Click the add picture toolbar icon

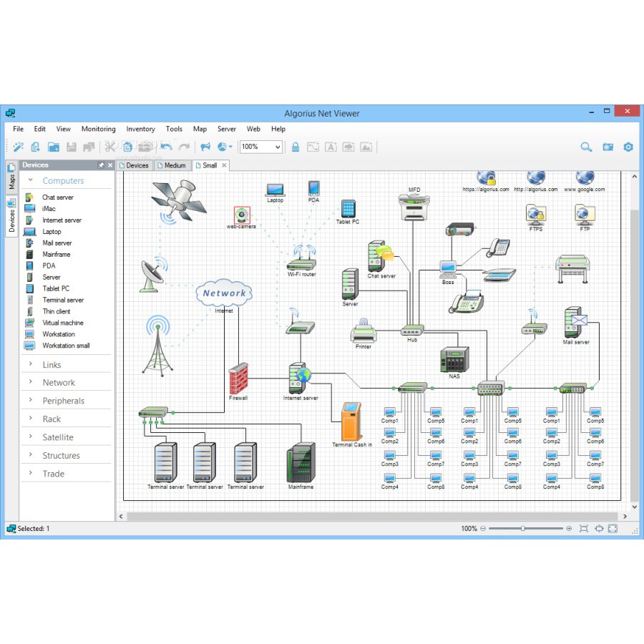coord(366,147)
